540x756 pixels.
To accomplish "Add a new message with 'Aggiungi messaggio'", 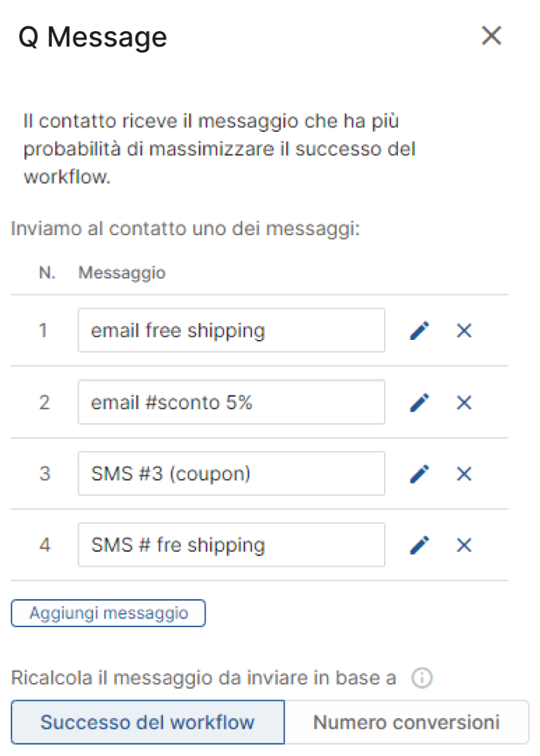I will point(109,613).
